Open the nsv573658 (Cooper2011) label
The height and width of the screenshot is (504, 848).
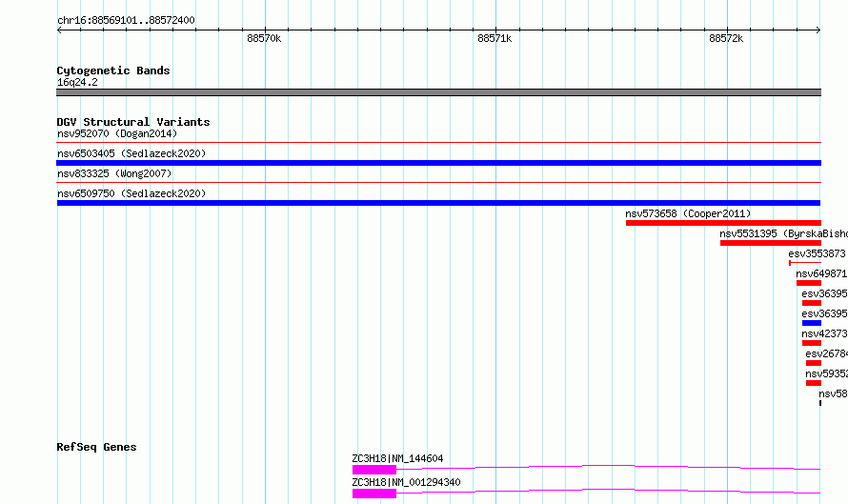(688, 213)
